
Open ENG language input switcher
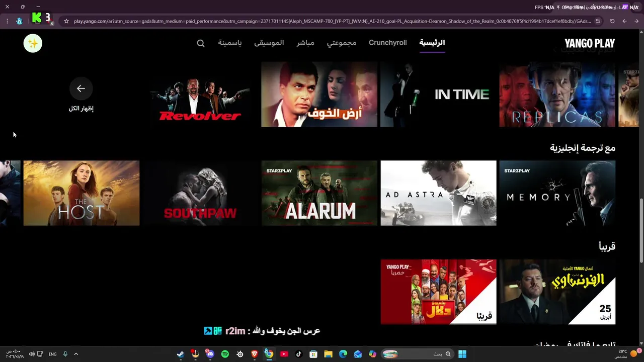point(52,354)
